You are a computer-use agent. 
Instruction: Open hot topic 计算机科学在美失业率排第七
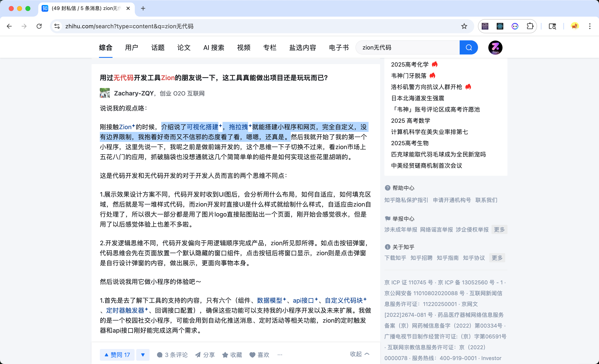point(429,132)
